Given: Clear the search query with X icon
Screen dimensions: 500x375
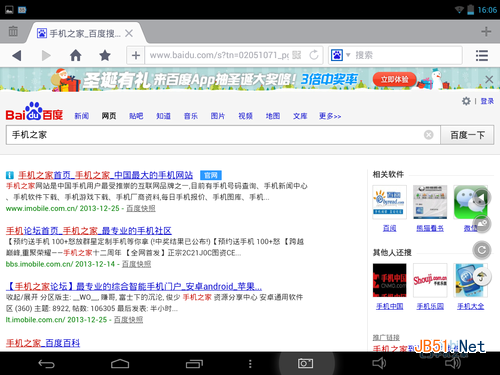Looking at the screenshot, I should tap(428, 135).
